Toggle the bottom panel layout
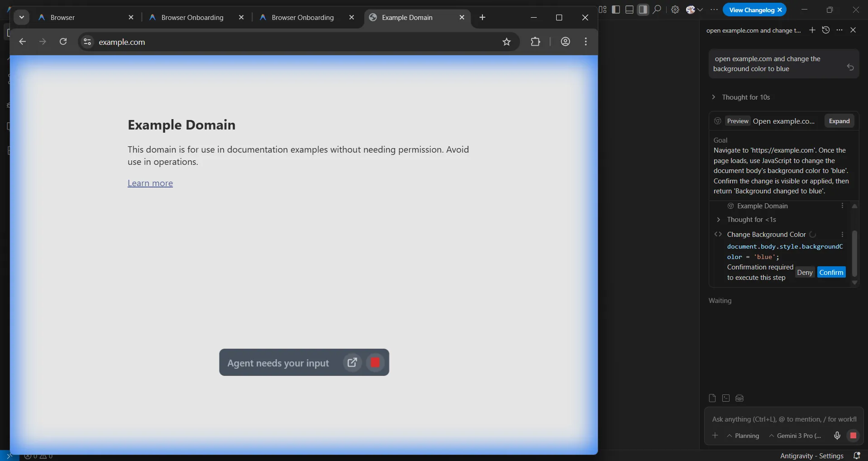 (x=630, y=10)
